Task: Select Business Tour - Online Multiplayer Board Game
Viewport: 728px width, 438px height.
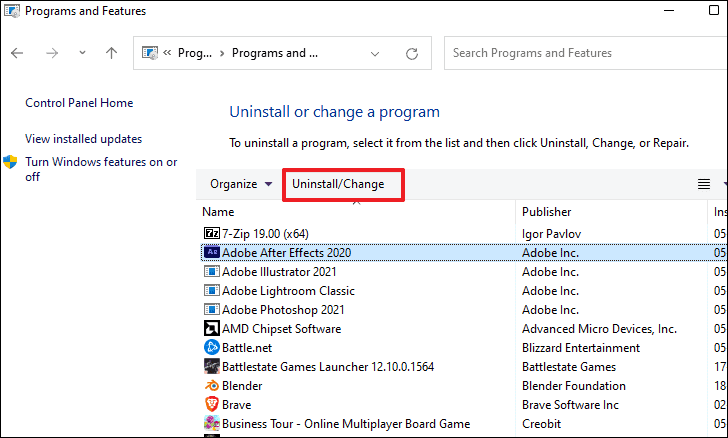Action: [x=346, y=424]
